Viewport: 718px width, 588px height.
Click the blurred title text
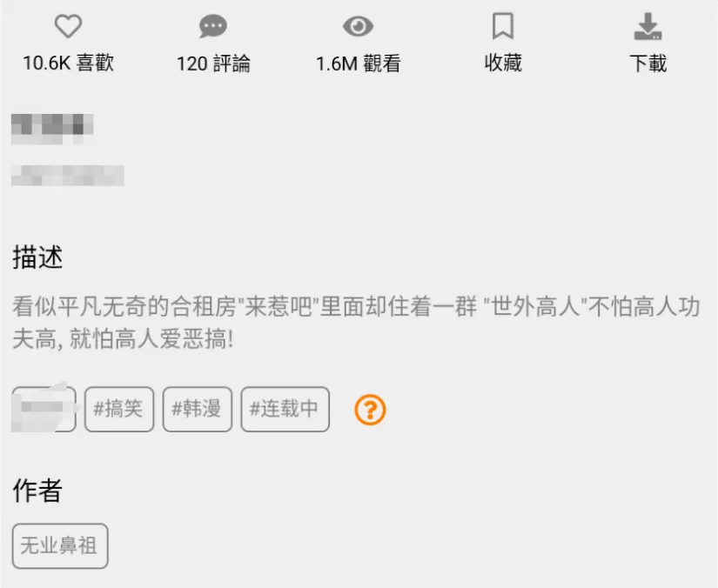[52, 129]
